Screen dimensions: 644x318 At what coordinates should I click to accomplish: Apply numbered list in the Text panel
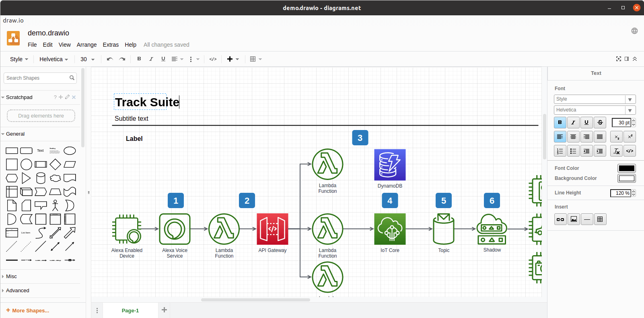(560, 151)
